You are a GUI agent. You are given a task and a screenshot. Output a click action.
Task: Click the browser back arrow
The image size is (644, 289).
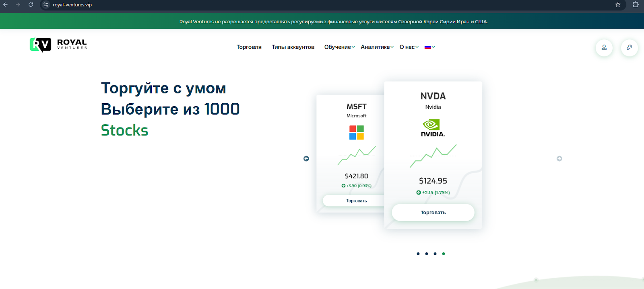click(6, 5)
